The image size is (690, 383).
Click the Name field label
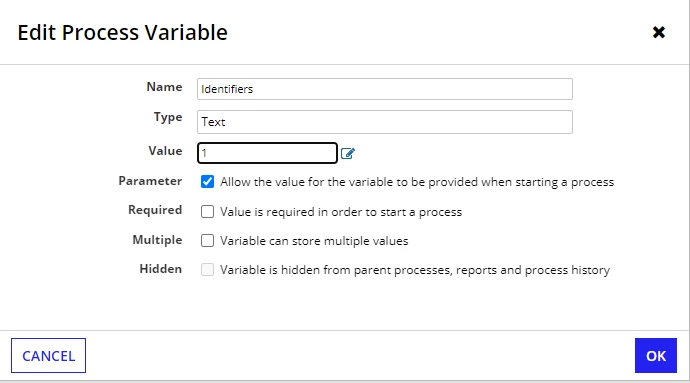[x=164, y=87]
